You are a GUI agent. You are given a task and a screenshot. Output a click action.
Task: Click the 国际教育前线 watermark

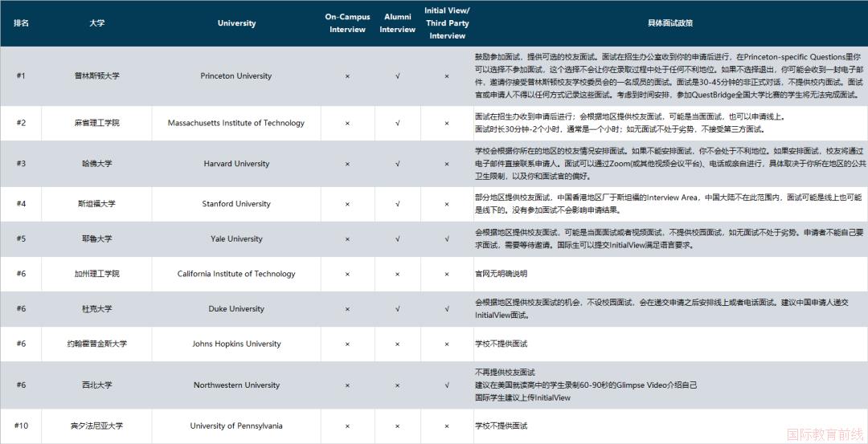pos(825,434)
